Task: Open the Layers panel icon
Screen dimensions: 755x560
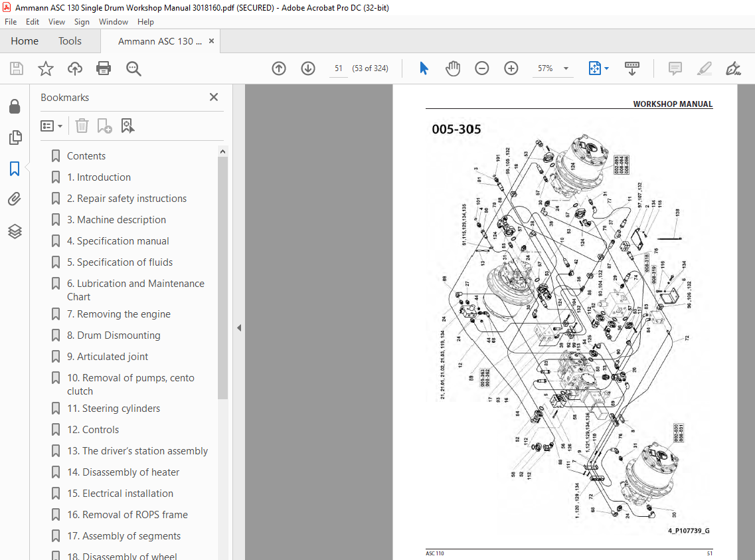Action: pos(15,232)
